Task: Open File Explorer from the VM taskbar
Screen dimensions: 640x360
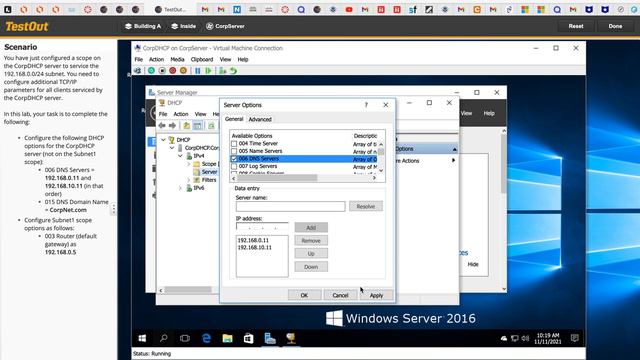Action: pos(227,338)
